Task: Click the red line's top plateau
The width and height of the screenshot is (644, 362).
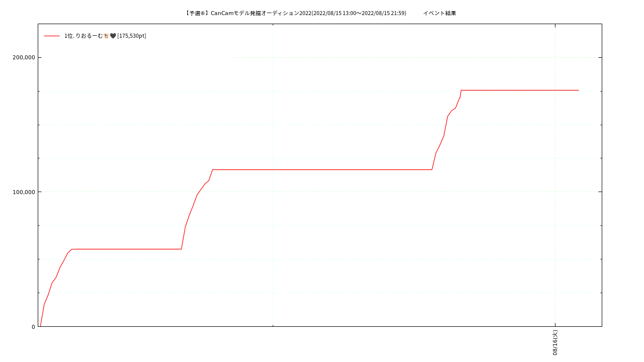Action: (x=518, y=90)
